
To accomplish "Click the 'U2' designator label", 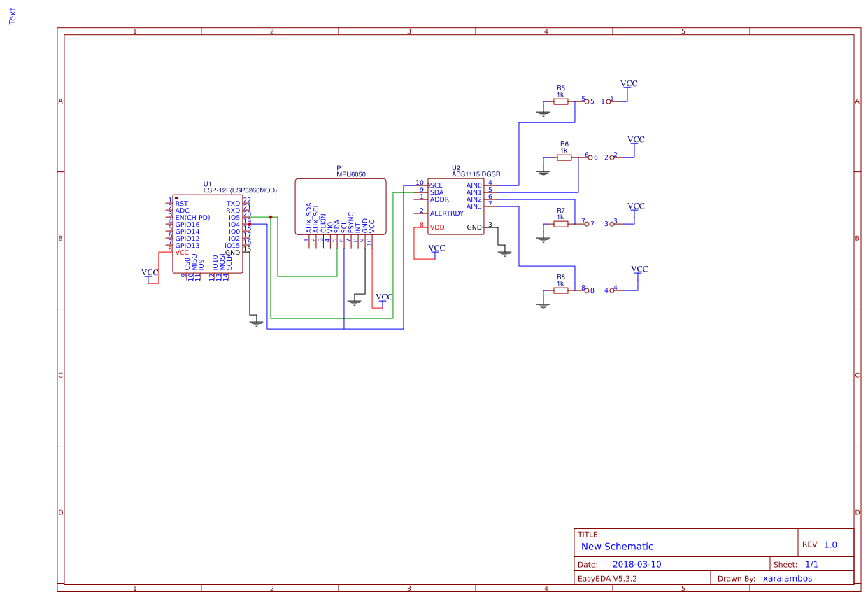I will tap(456, 168).
